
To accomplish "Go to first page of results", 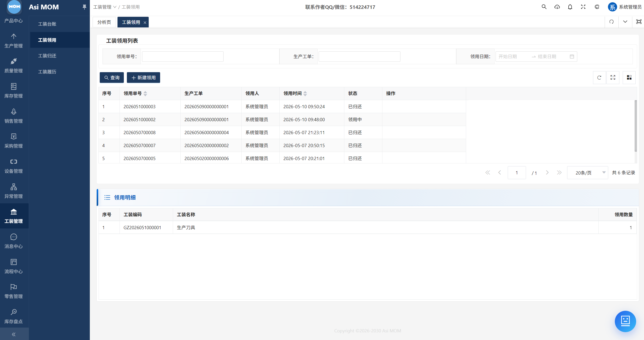I will coord(488,173).
